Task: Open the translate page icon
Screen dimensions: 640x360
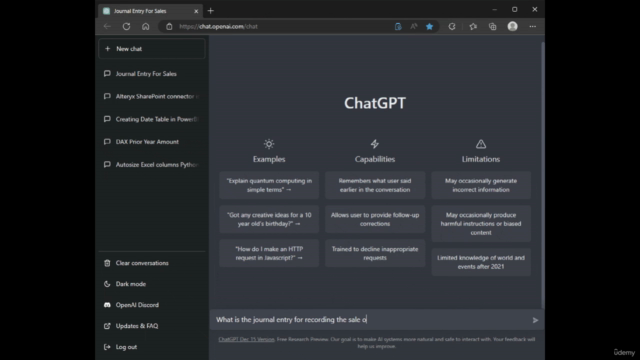Action: coord(398,27)
